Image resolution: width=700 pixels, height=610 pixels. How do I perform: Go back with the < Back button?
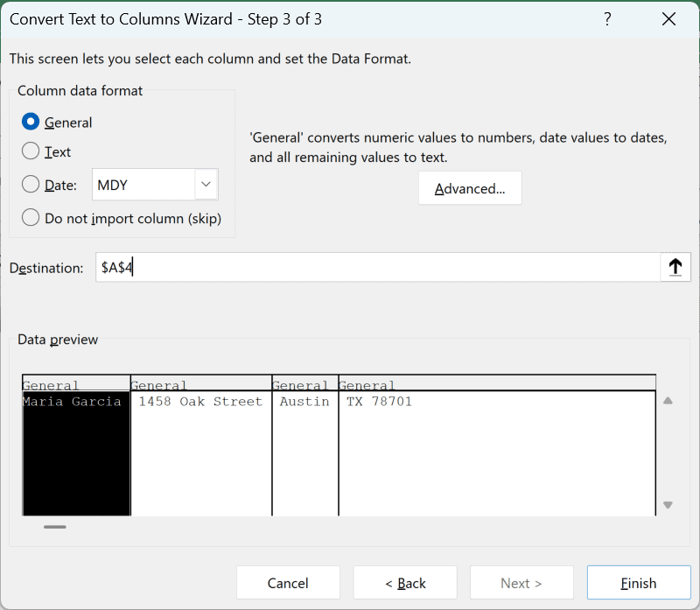point(405,583)
